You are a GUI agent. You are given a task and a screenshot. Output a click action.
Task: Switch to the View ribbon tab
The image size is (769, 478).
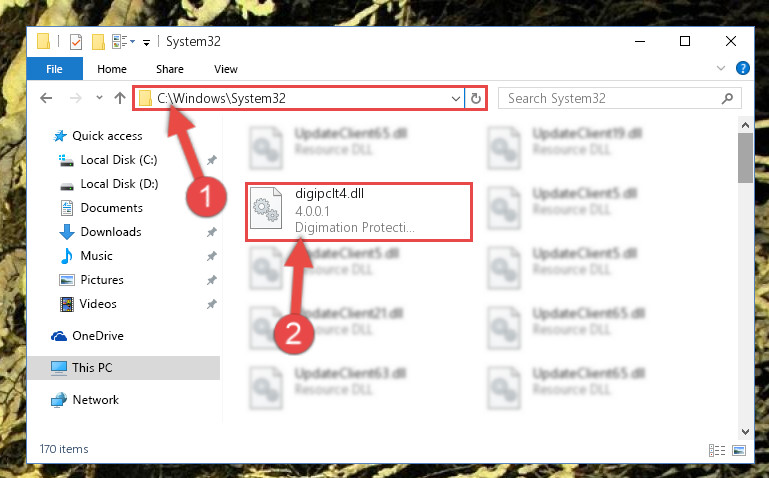tap(226, 69)
